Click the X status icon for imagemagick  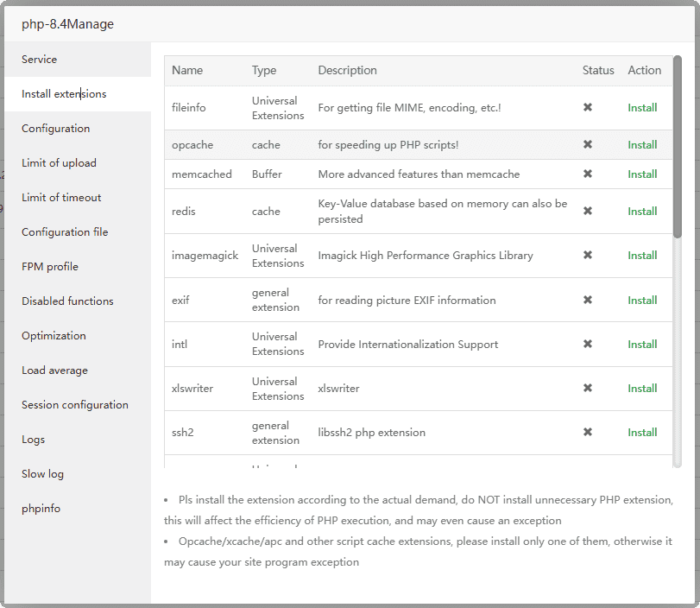click(588, 256)
